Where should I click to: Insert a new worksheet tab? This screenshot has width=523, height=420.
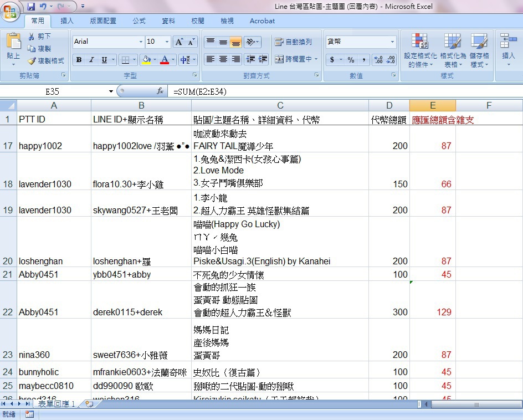point(89,404)
